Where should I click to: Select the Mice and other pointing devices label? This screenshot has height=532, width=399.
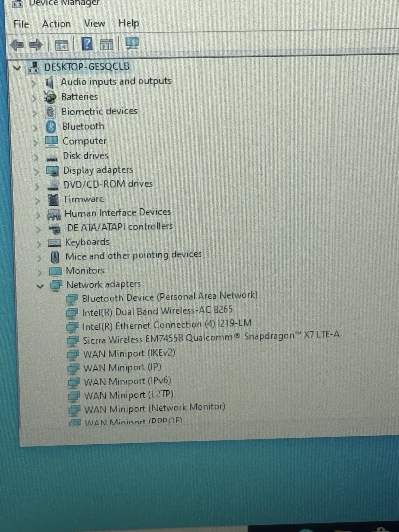point(134,255)
